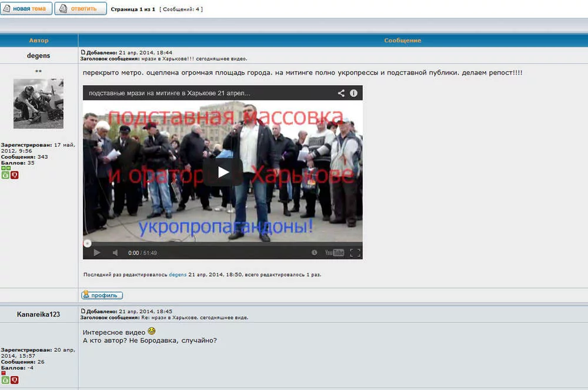Open the 'degens' link in the edit note
588x390 pixels.
178,275
